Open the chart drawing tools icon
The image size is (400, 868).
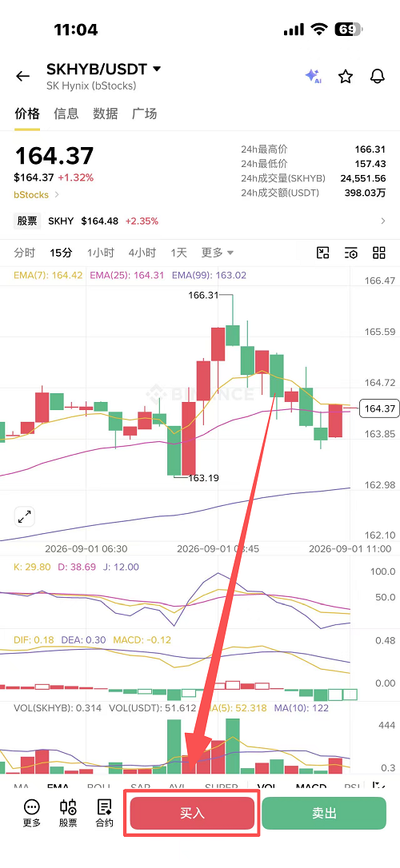(x=323, y=253)
